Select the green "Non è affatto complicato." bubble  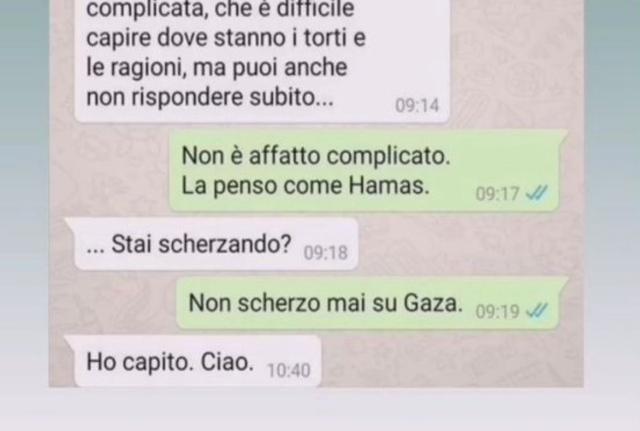pyautogui.click(x=367, y=171)
